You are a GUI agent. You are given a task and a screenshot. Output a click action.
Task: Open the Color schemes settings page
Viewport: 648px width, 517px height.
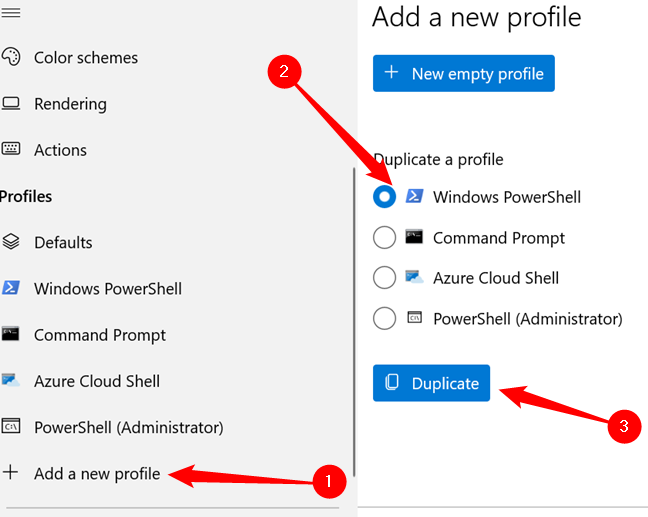(86, 58)
